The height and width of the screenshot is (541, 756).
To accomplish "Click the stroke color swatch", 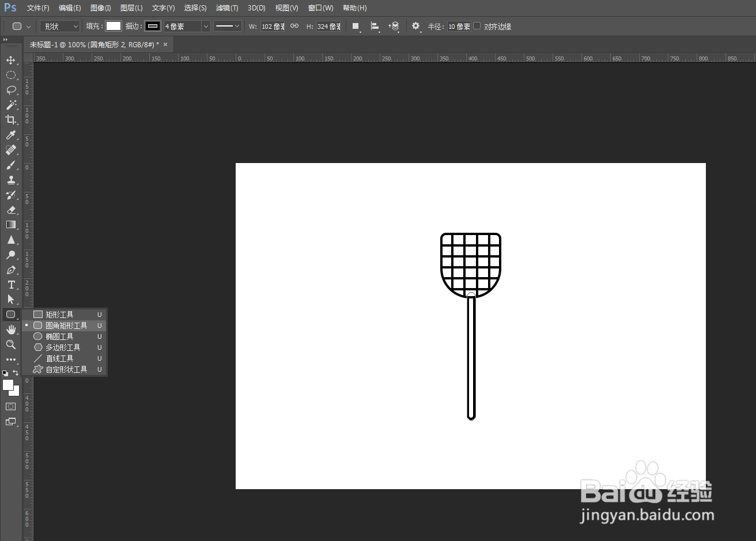I will coord(153,26).
